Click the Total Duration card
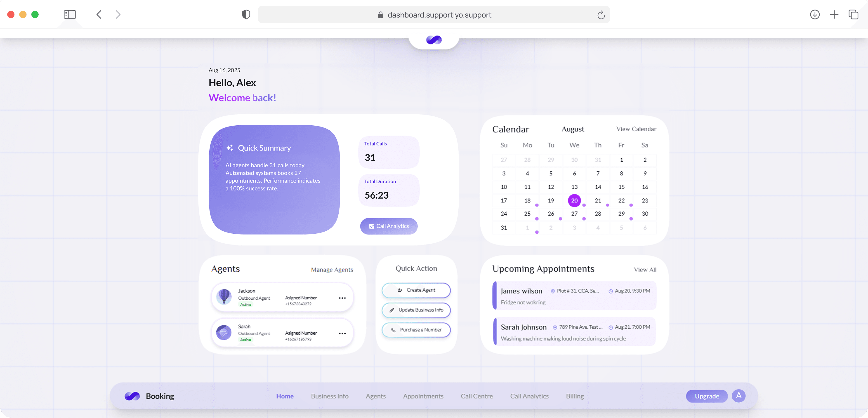868x418 pixels. tap(389, 190)
